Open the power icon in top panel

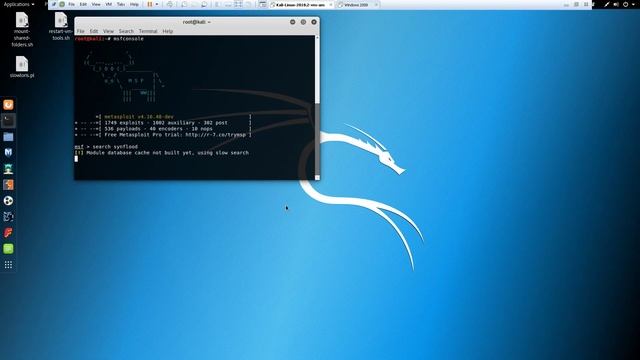pos(625,4)
